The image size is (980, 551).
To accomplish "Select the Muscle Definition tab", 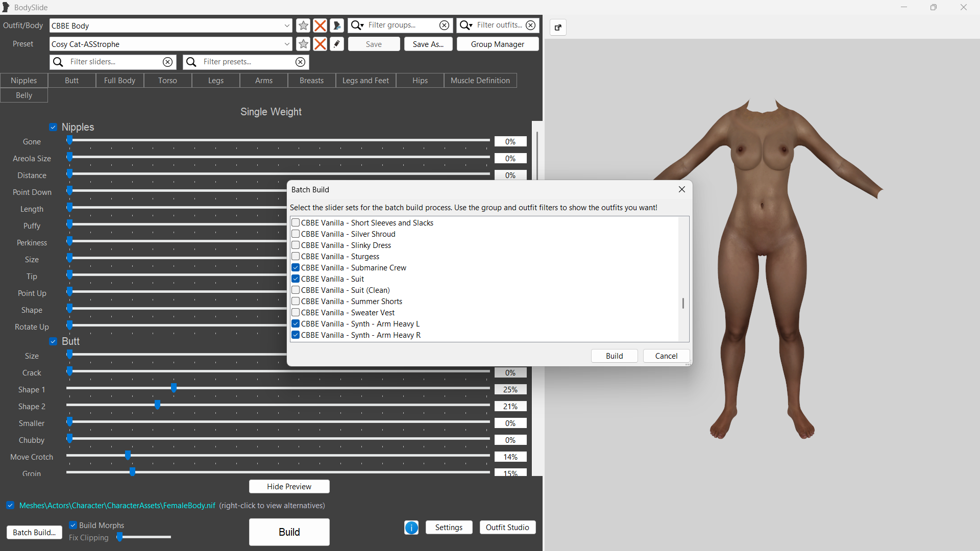I will point(480,81).
